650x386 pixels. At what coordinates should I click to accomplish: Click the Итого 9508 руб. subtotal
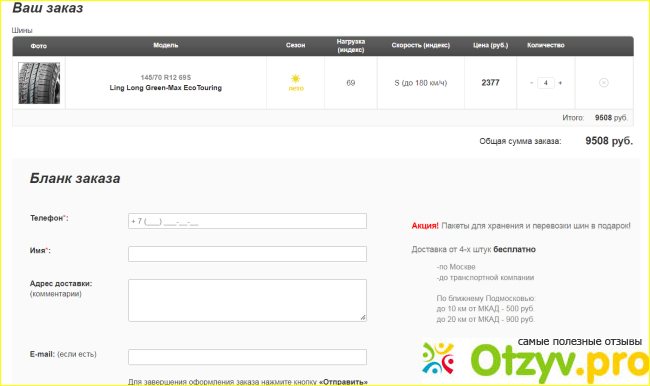click(595, 118)
